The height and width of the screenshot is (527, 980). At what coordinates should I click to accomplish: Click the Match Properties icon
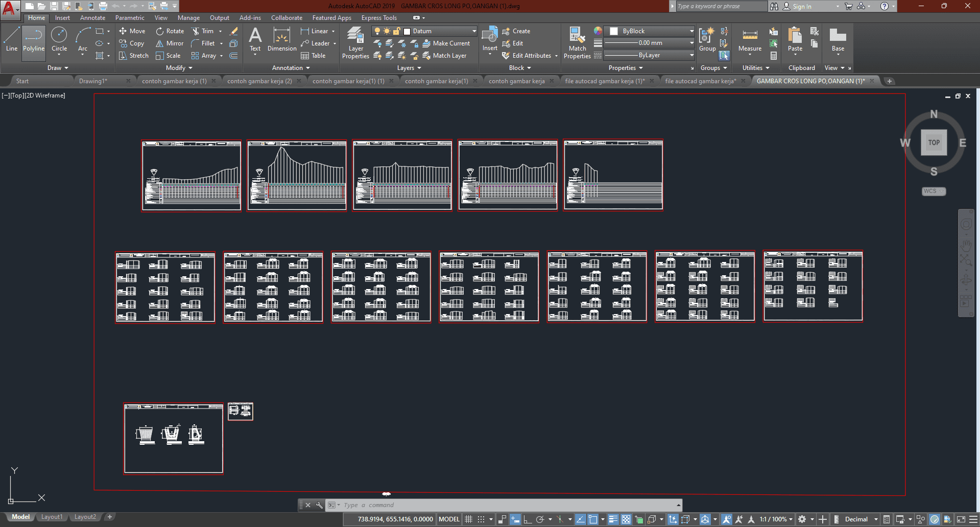click(577, 43)
